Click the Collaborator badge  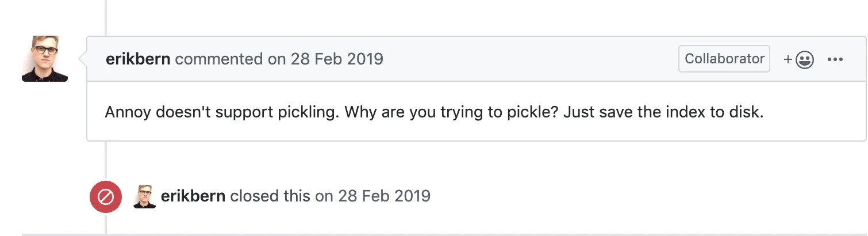point(724,59)
